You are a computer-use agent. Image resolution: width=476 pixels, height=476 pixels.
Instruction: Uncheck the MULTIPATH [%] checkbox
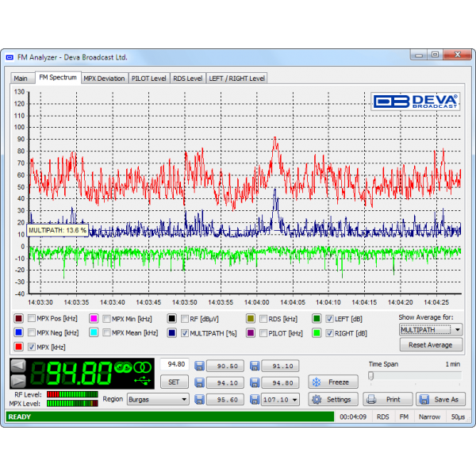coord(185,333)
